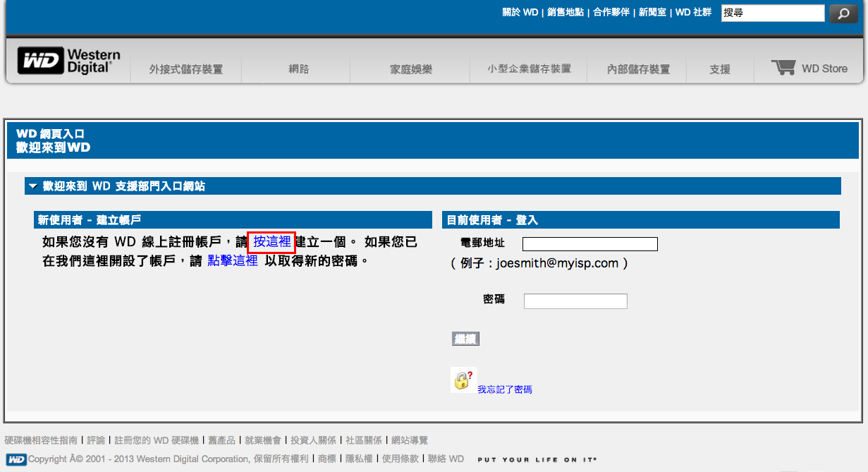Click the WD 網頁入口 banner title
Viewport: 868px width, 472px height.
[x=50, y=133]
